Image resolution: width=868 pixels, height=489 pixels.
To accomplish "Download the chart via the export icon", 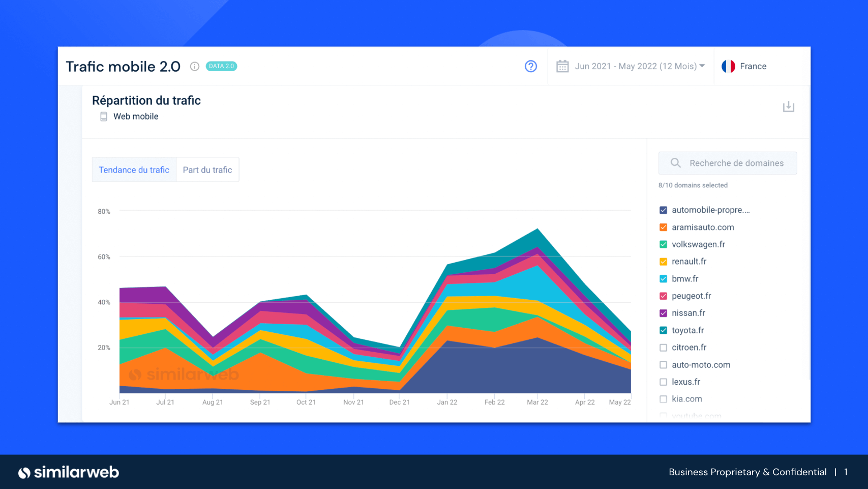I will tap(788, 107).
